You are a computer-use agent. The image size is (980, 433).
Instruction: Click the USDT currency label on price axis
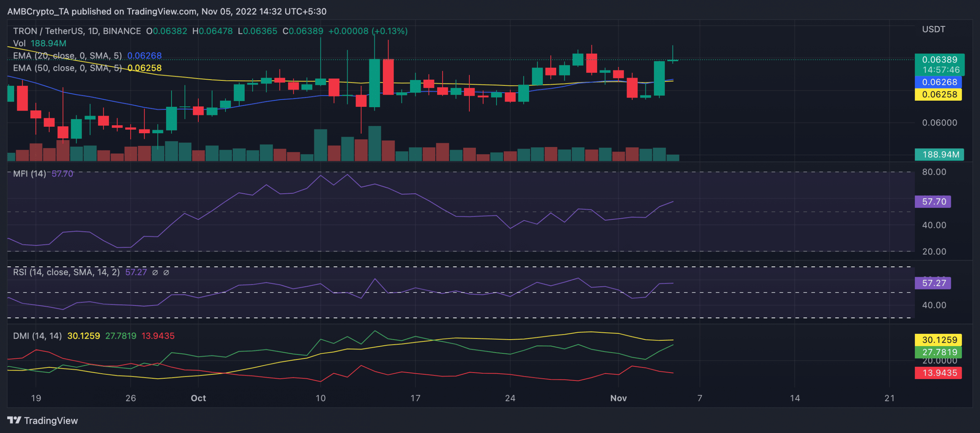pos(933,29)
